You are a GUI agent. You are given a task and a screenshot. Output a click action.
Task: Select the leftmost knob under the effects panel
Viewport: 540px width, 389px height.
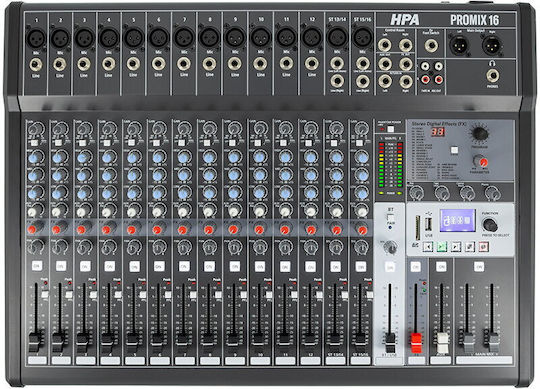(x=417, y=192)
